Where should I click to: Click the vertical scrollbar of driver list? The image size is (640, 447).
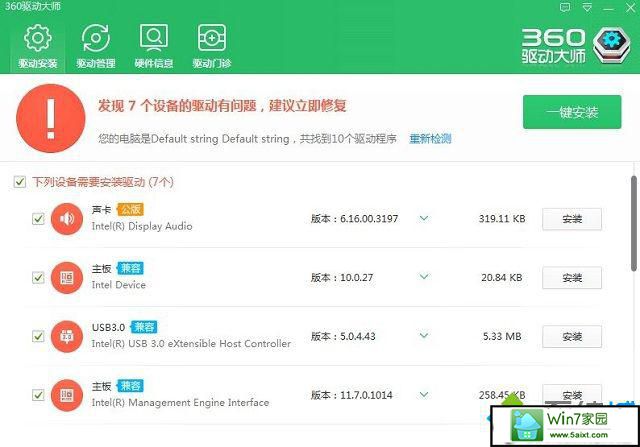click(633, 223)
